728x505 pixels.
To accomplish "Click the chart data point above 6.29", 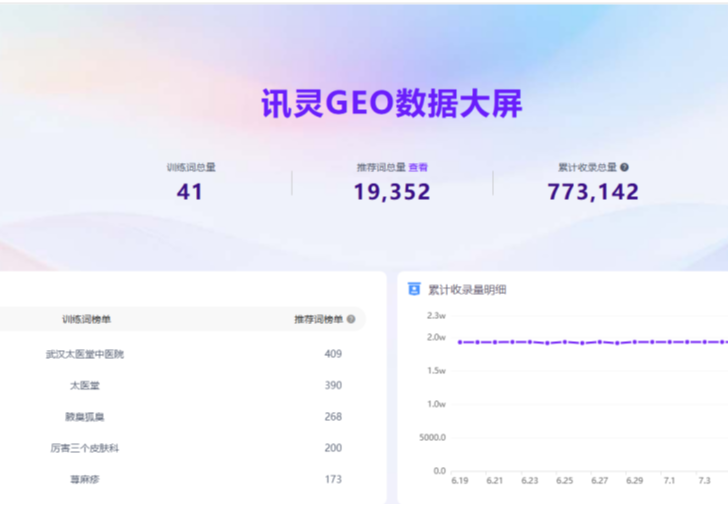I will click(x=635, y=342).
